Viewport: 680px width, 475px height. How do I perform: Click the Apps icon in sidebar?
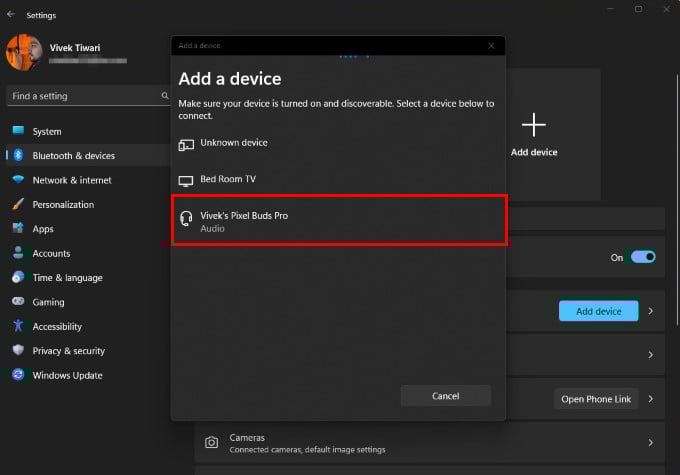[18, 228]
